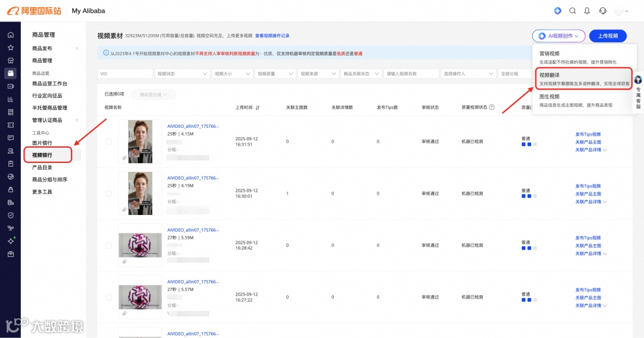This screenshot has width=644, height=338.
Task: Open 产品目录 in the side menu
Action: [x=42, y=167]
